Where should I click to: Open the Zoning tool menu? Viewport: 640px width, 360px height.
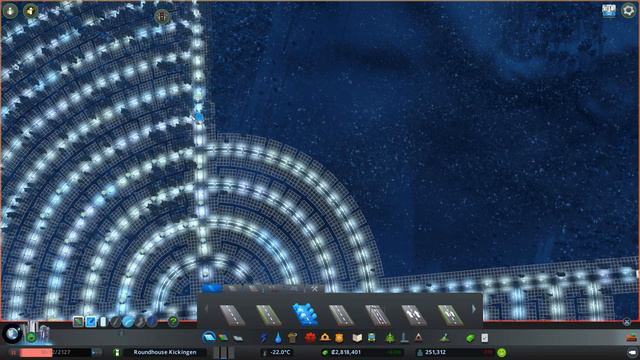point(223,338)
